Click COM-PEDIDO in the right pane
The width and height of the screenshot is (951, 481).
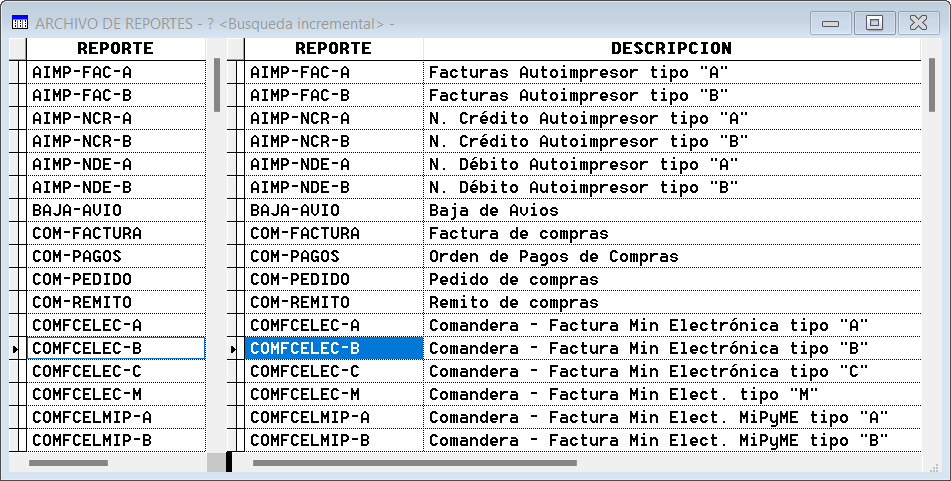(x=334, y=280)
